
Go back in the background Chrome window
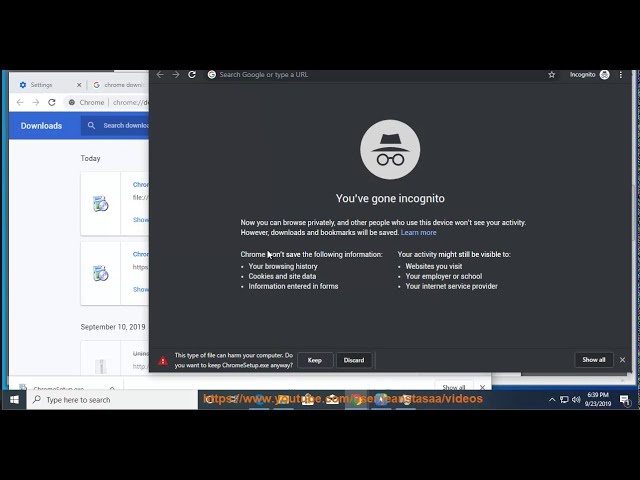[x=20, y=102]
